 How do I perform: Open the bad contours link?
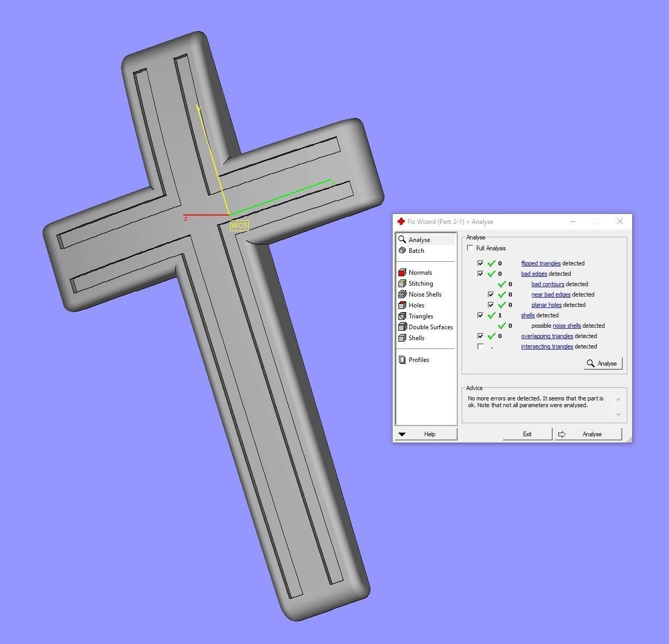point(547,284)
